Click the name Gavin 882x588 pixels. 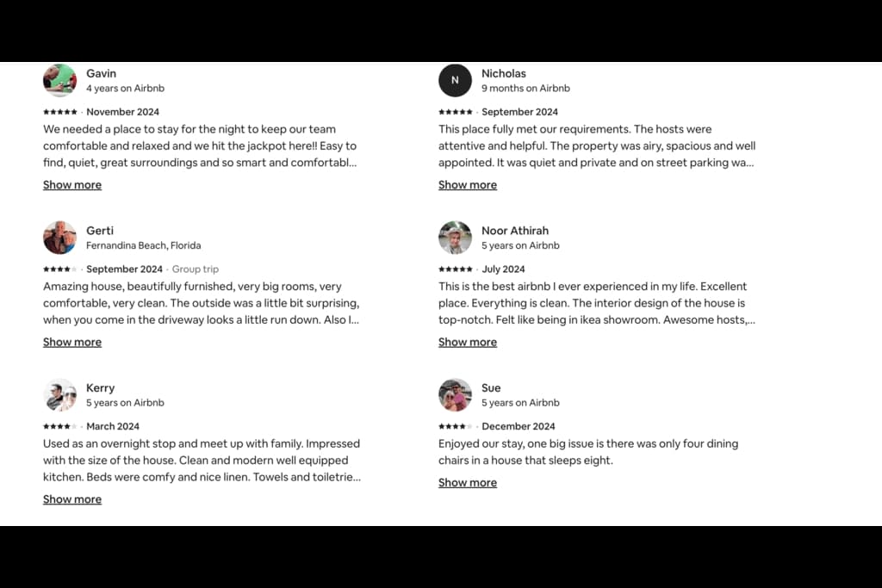click(102, 74)
